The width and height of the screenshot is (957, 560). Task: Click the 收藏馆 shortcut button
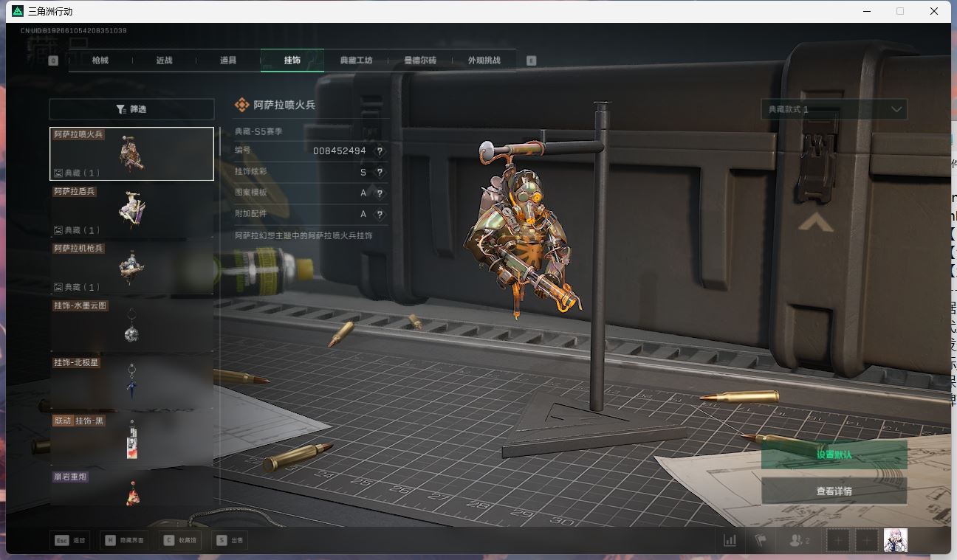click(x=179, y=540)
